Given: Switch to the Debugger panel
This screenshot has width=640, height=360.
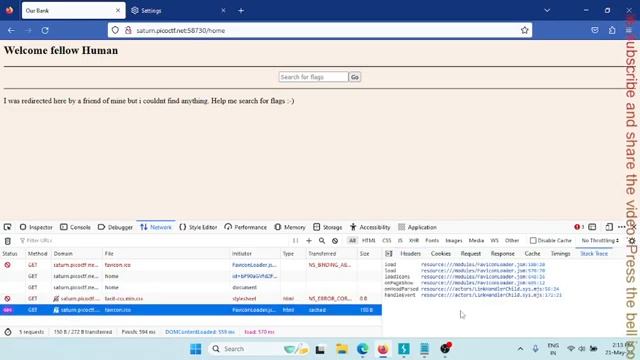Looking at the screenshot, I should click(116, 227).
